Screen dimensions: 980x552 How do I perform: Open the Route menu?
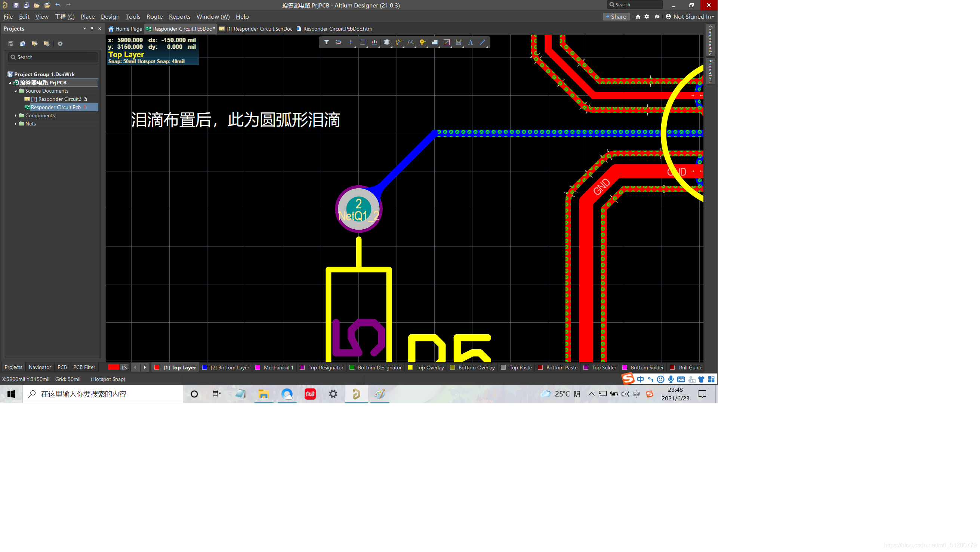coord(154,16)
